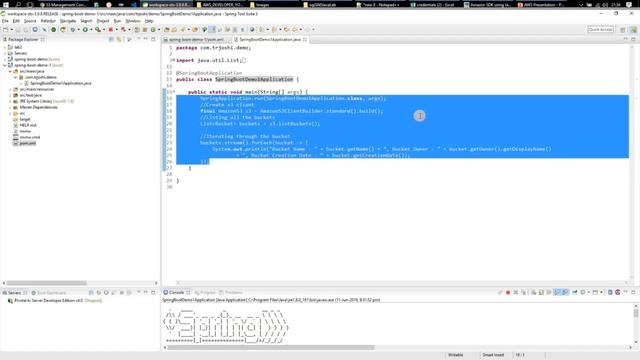Image resolution: width=640 pixels, height=360 pixels.
Task: Click the Open Perspective icon near Quick Access
Action: pyautogui.click(x=622, y=29)
